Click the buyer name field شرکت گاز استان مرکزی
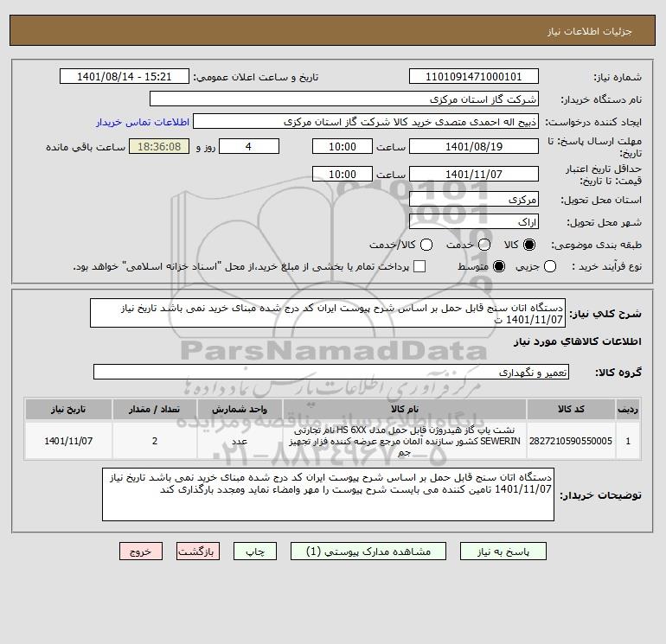The height and width of the screenshot is (644, 666). pyautogui.click(x=344, y=99)
